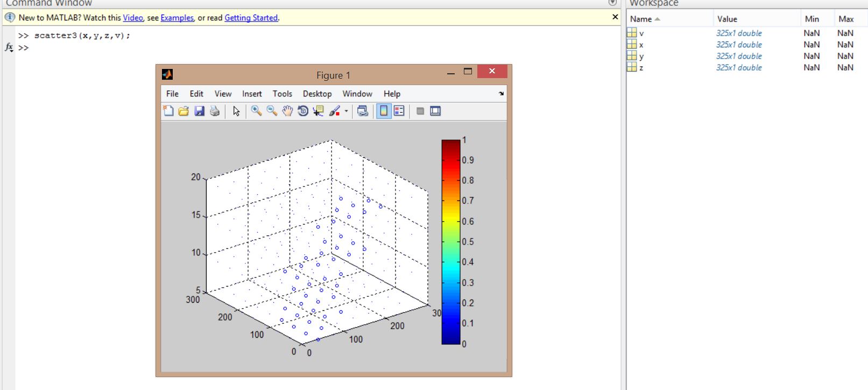
Task: Open the Tools menu in Figure 1
Action: pyautogui.click(x=282, y=94)
